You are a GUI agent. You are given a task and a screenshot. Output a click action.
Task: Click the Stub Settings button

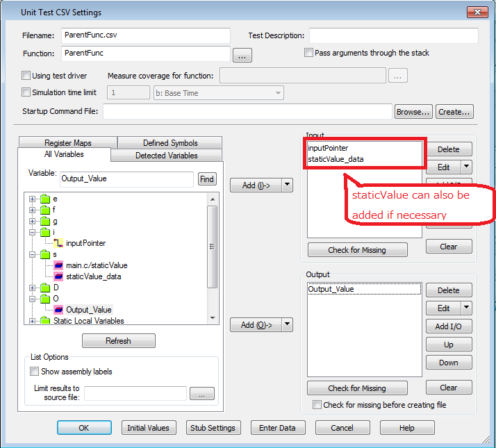[x=213, y=428]
